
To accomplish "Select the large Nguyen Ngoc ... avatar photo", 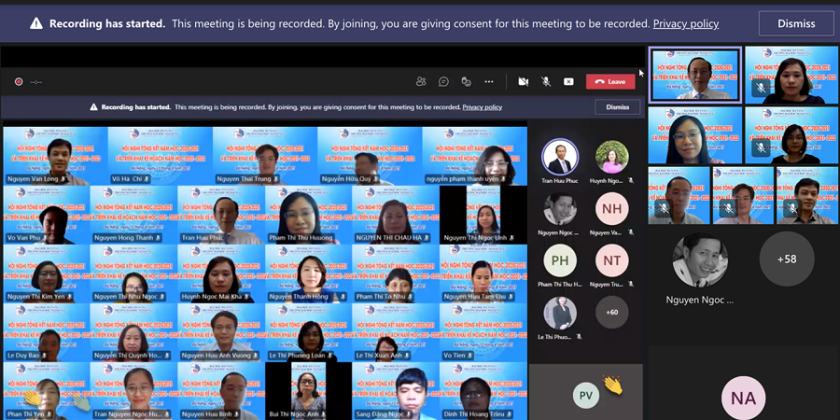I will pos(700,260).
